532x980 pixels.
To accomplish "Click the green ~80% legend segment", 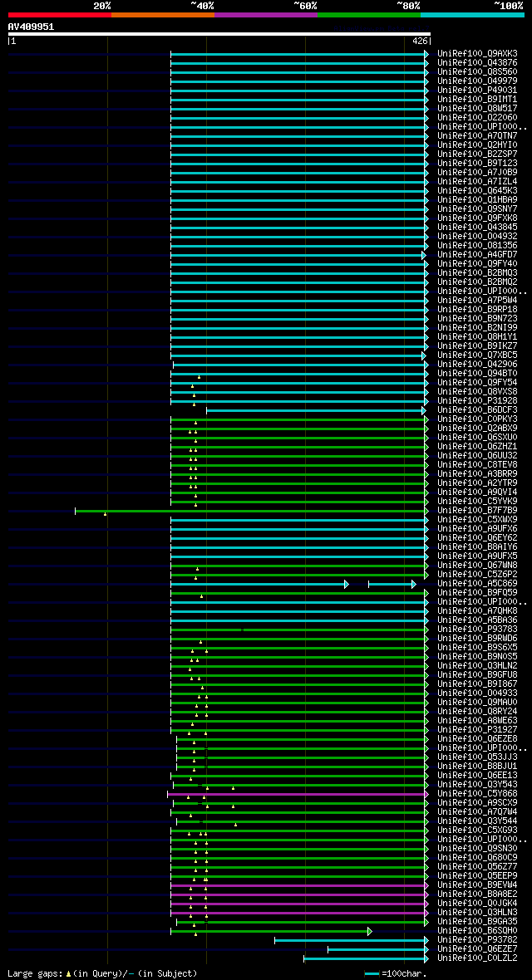I will point(369,14).
